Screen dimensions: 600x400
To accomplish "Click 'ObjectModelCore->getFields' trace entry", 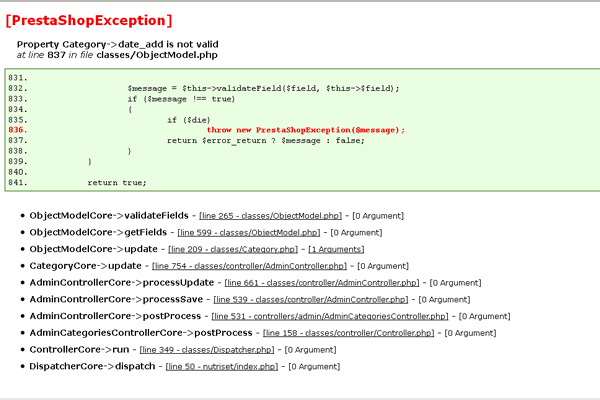I will coord(98,232).
